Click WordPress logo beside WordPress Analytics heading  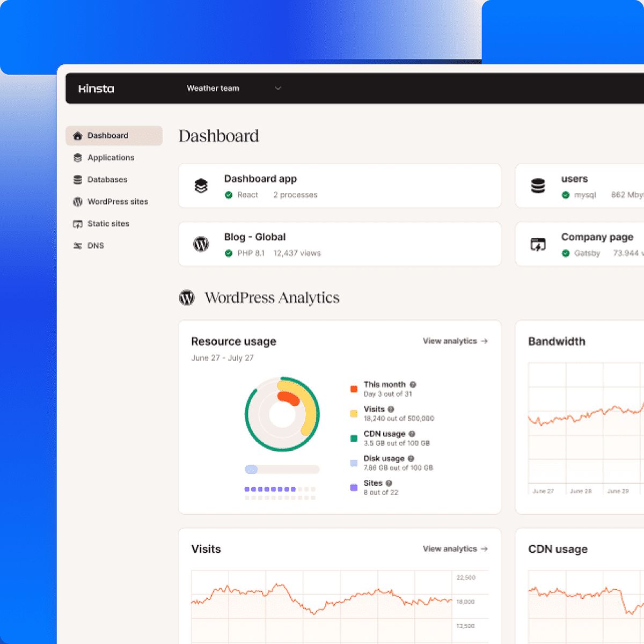coord(187,297)
